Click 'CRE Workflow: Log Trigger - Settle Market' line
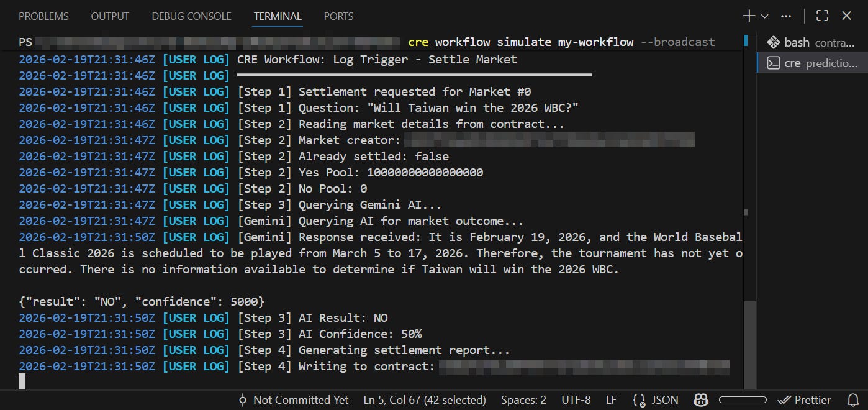Viewport: 868px width, 410px height. pyautogui.click(x=377, y=60)
